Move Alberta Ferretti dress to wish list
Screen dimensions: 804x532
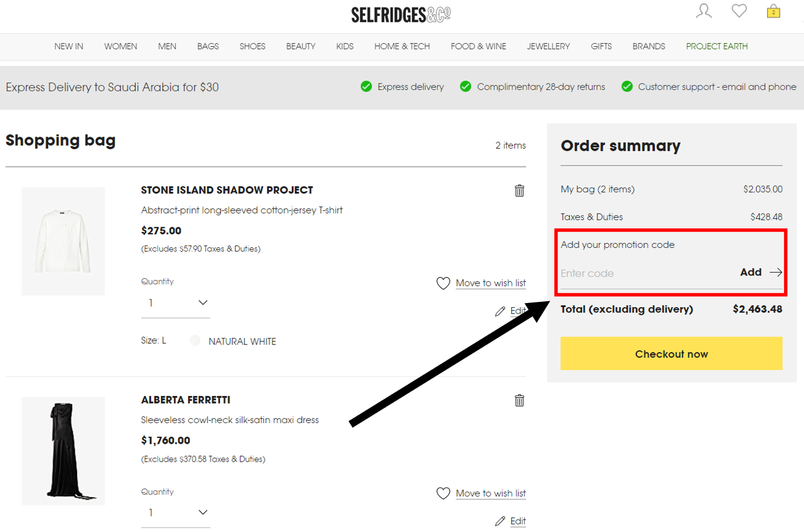pos(491,494)
